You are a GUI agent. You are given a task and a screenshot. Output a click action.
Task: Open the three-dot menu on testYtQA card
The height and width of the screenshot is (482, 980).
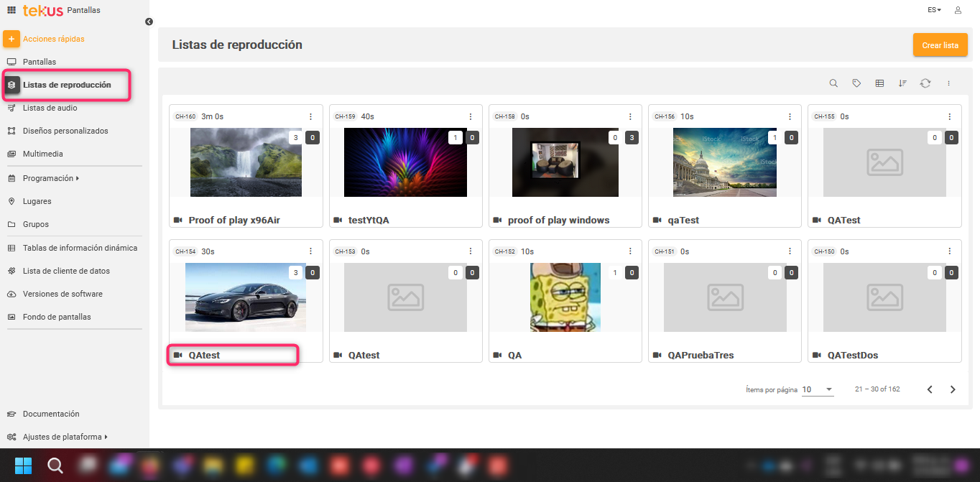click(x=471, y=116)
